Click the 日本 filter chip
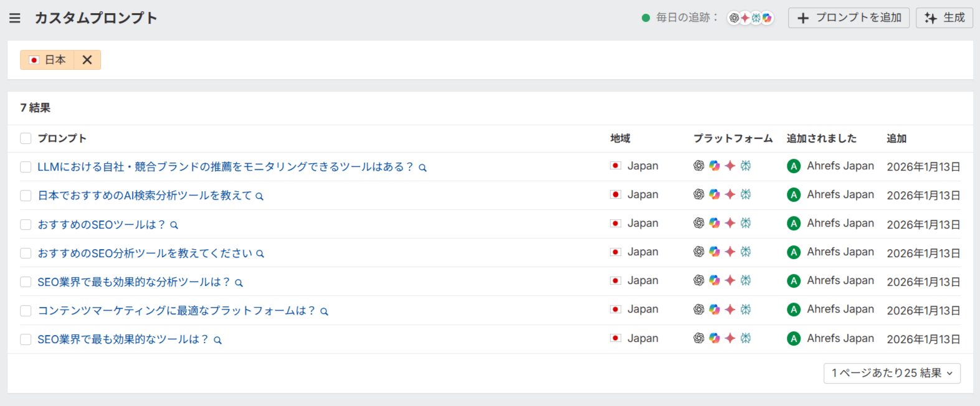This screenshot has height=406, width=980. click(x=47, y=60)
